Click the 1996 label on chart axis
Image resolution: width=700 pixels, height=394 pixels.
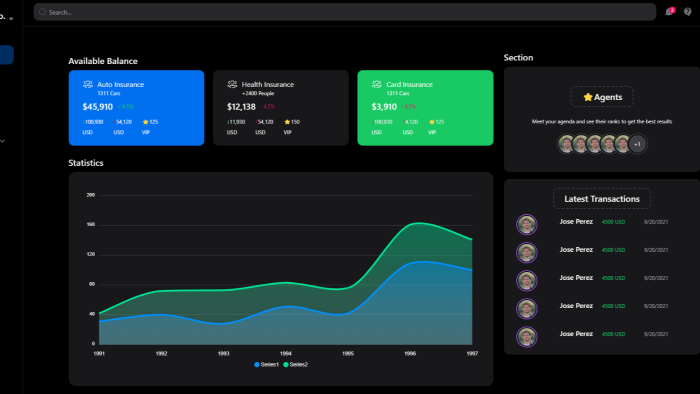pyautogui.click(x=410, y=353)
